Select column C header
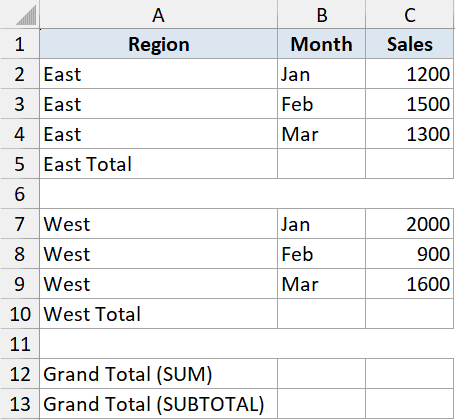The width and height of the screenshot is (455, 420). coord(410,14)
